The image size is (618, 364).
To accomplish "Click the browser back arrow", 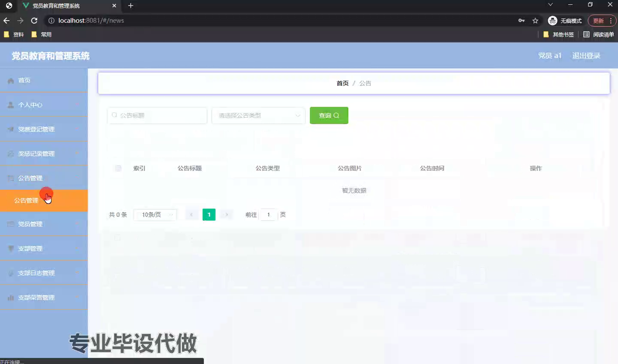I will 6,21.
